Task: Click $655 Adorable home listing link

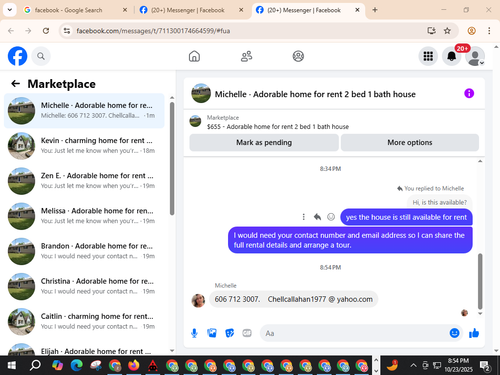Action: pyautogui.click(x=278, y=127)
